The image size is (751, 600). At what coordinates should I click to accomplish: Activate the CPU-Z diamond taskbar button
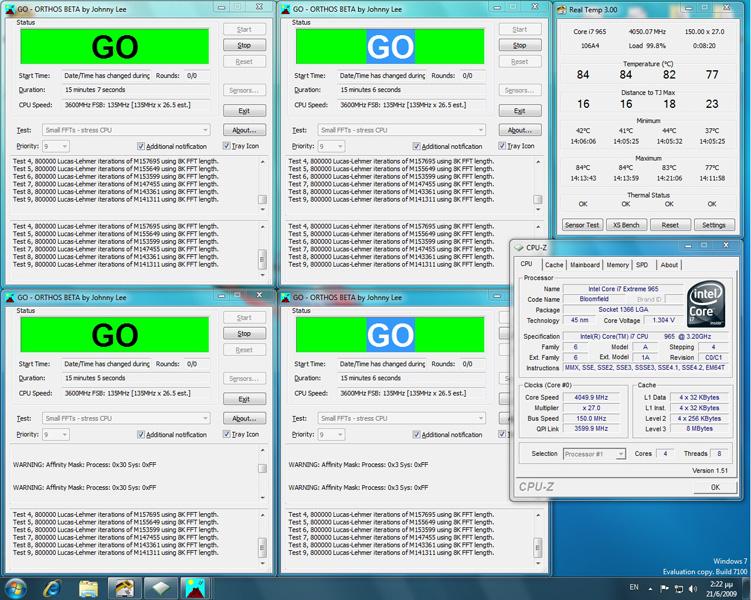[x=160, y=589]
